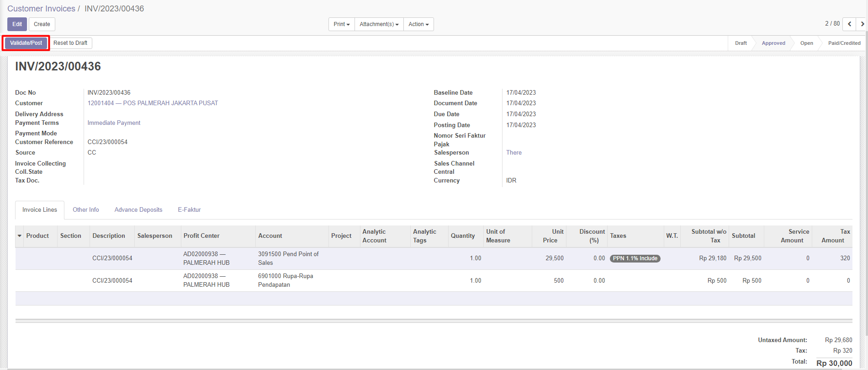Open Customer Invoices breadcrumb link
Viewport: 868px width, 370px height.
tap(41, 9)
